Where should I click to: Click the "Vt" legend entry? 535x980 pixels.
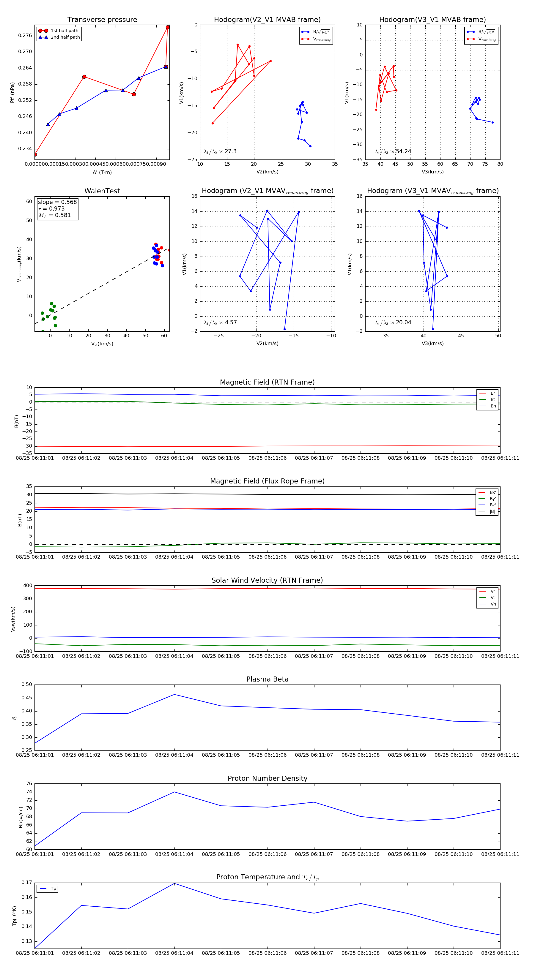click(488, 598)
